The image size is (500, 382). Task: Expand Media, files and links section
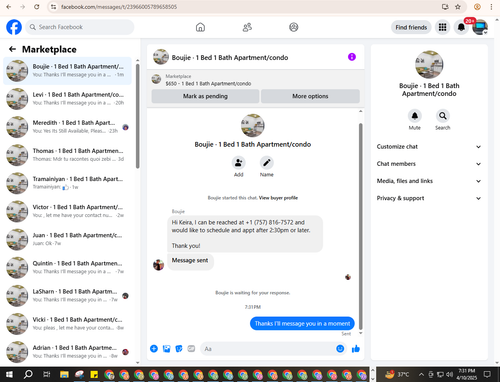tap(429, 181)
